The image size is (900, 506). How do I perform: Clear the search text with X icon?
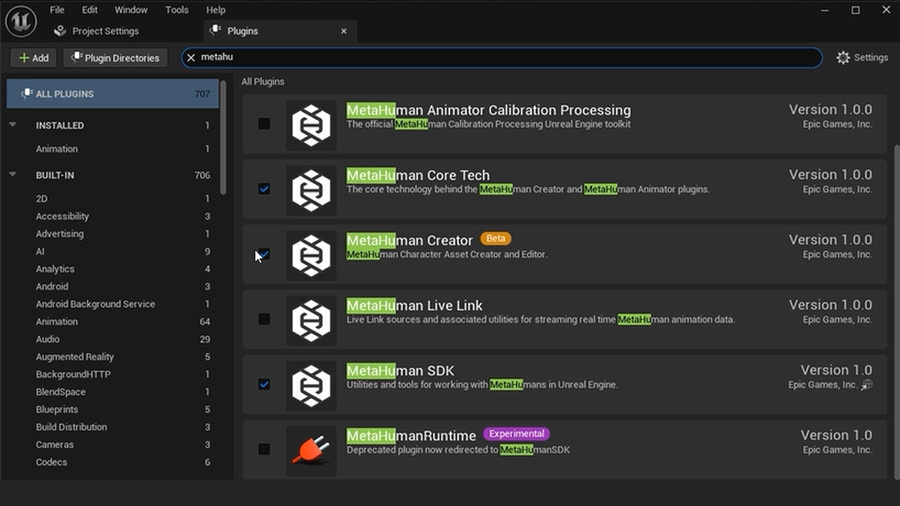click(191, 57)
